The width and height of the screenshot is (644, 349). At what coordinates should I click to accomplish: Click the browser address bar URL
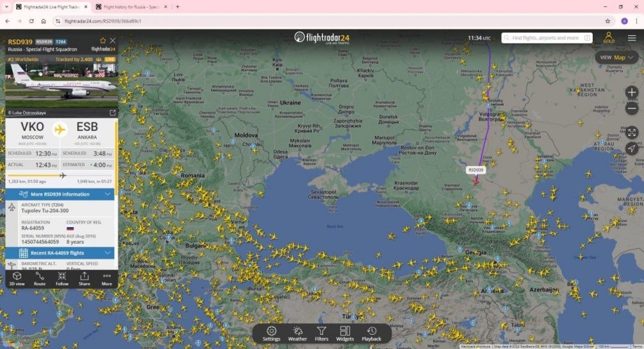pyautogui.click(x=103, y=21)
